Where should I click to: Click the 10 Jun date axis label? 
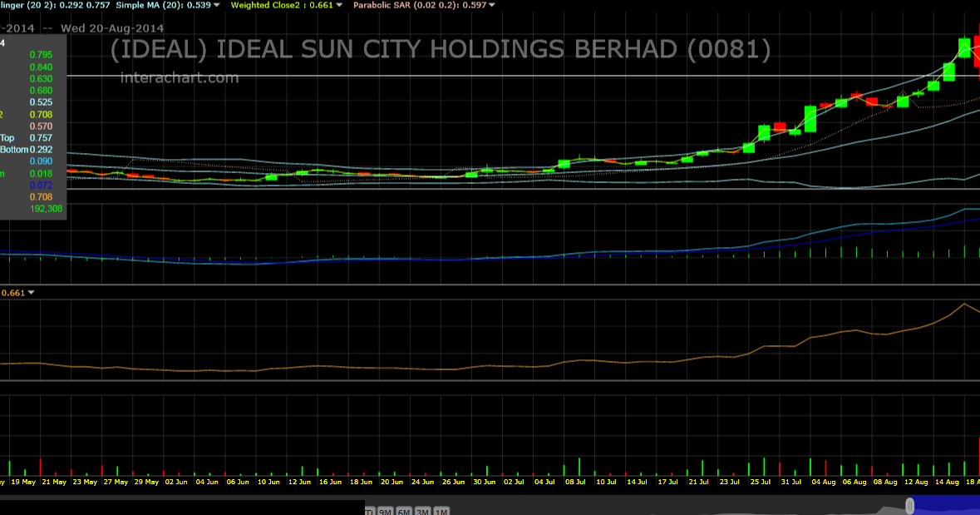click(x=268, y=482)
